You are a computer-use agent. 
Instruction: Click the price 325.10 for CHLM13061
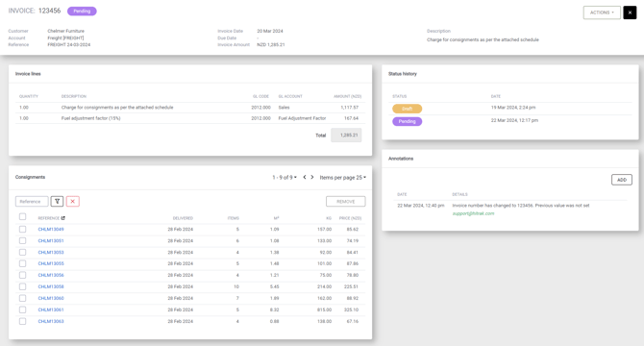[x=351, y=309]
